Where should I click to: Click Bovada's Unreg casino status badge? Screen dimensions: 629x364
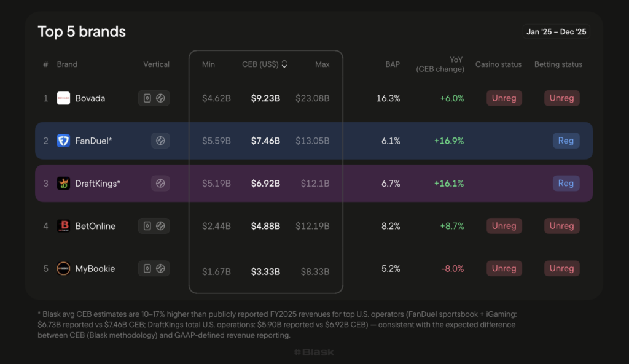pyautogui.click(x=504, y=98)
